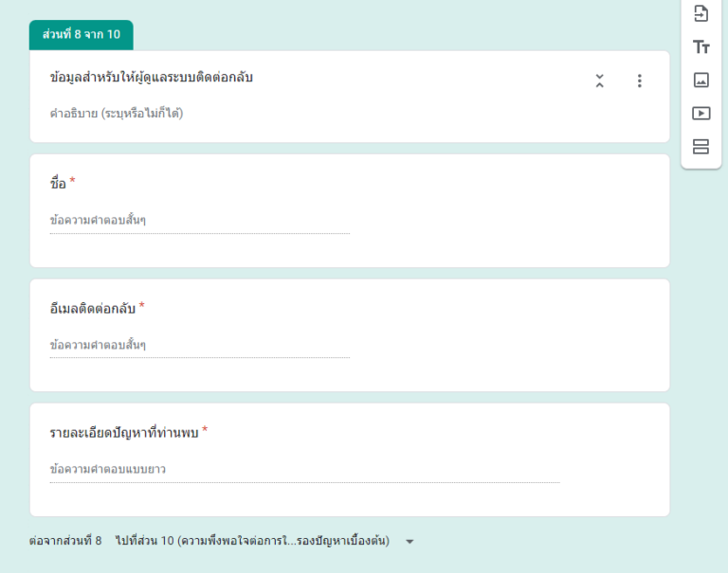
Task: Edit section title 'ข้อมูลสำหรับให้ผู้ดูแลระบบติดต่อกลับ'
Action: point(152,78)
